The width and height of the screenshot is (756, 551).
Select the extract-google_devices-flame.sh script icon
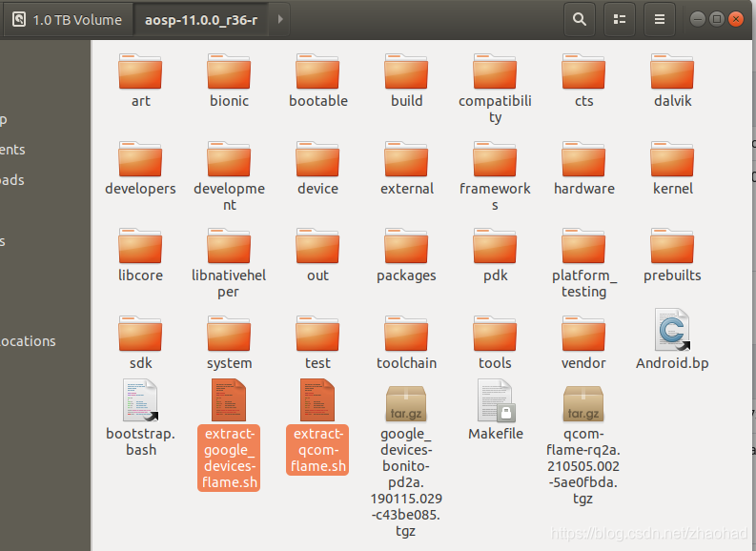(229, 400)
